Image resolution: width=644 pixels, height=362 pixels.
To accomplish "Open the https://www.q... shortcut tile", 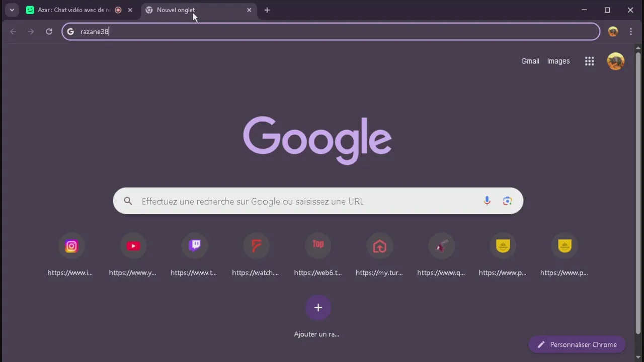I will 441,246.
